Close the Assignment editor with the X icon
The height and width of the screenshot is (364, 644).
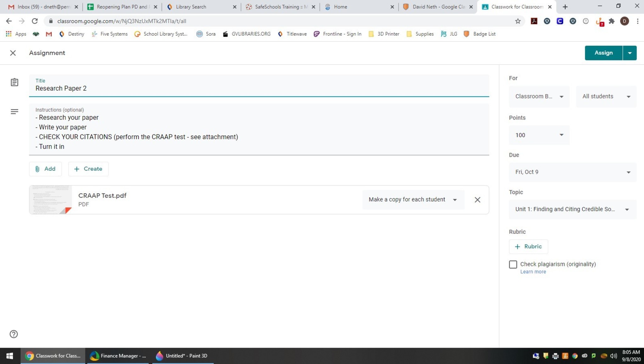tap(13, 53)
